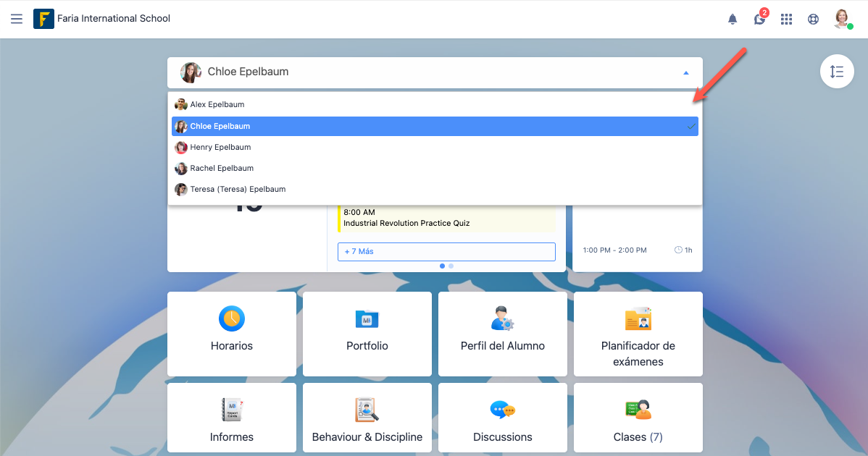Switch to second carousel page dot
This screenshot has width=868, height=456.
(451, 266)
